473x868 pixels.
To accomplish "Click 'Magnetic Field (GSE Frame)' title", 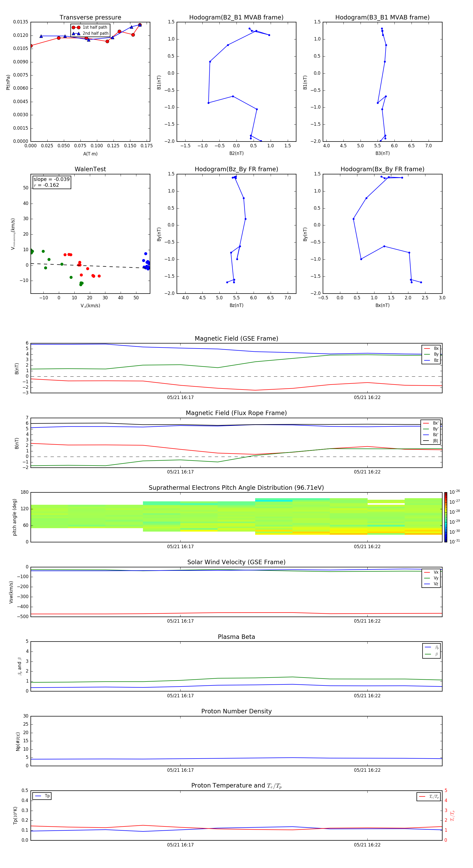I will click(236, 339).
